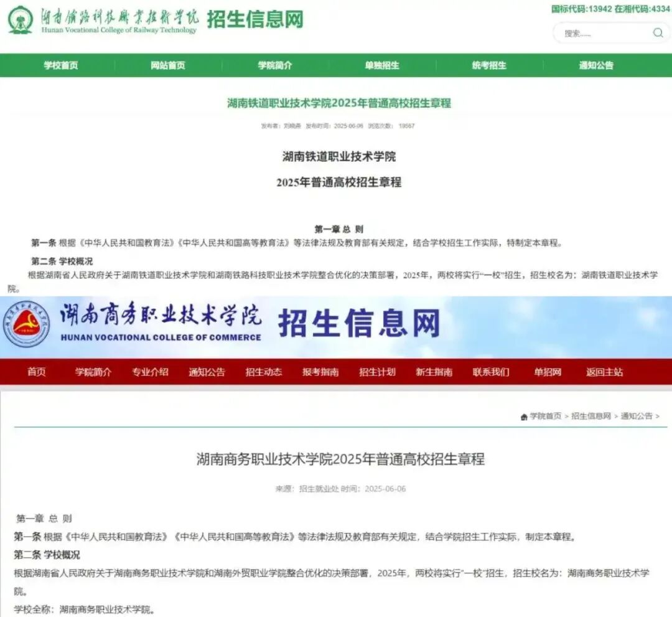Click the 第一章 总则 heading in the railway charter
Image resolution: width=672 pixels, height=617 pixels.
pos(339,229)
